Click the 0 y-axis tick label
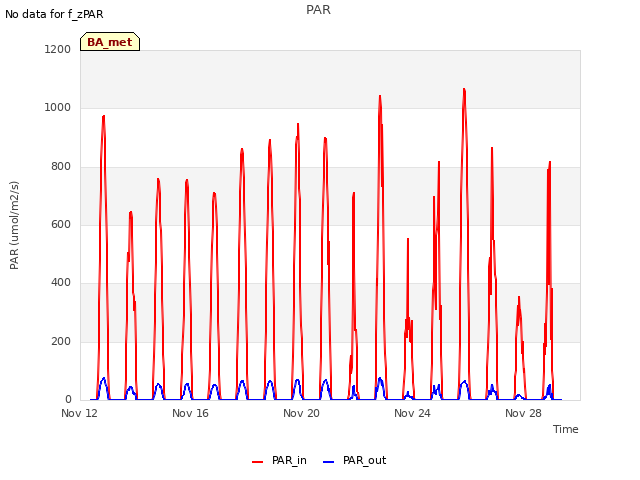Screen dimensions: 640x480 [68, 400]
